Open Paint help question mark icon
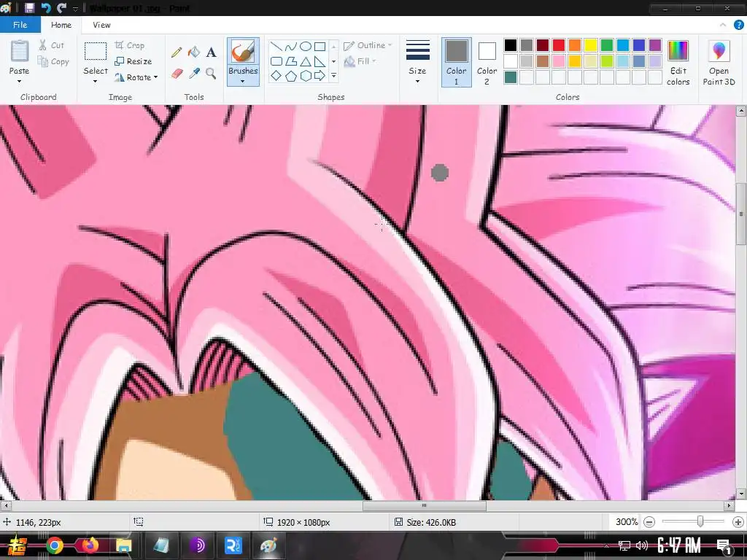747x560 pixels. click(x=738, y=25)
